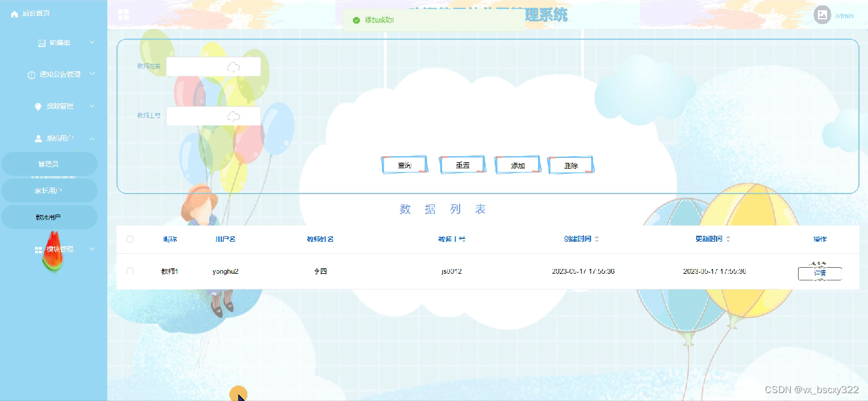
Task: Click the 李四 teacher name cell
Action: (x=320, y=271)
